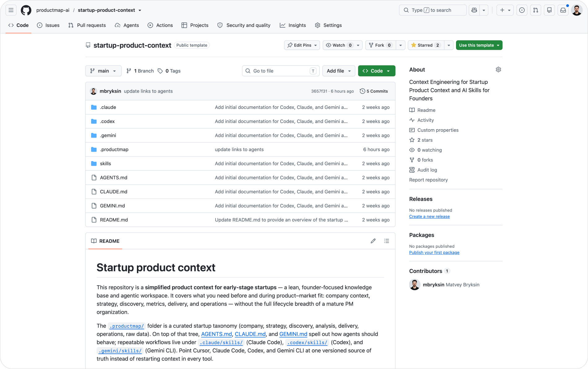Click Publish your first package

pyautogui.click(x=434, y=253)
